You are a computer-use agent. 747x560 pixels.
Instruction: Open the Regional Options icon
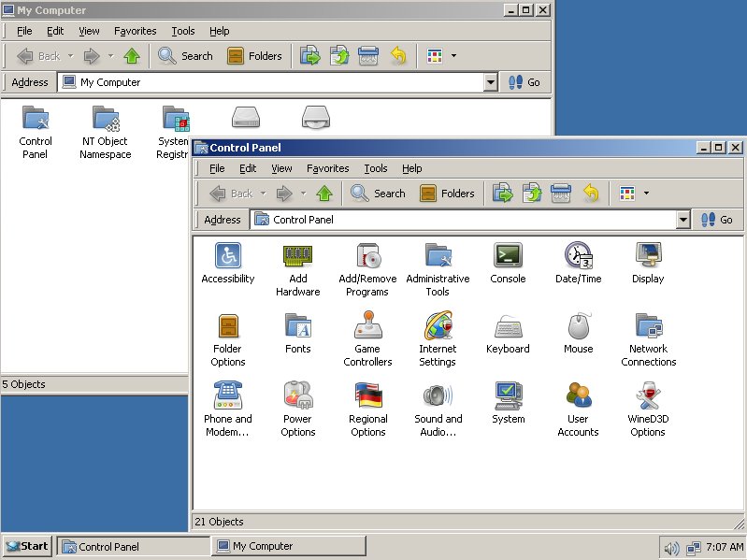[x=367, y=395]
